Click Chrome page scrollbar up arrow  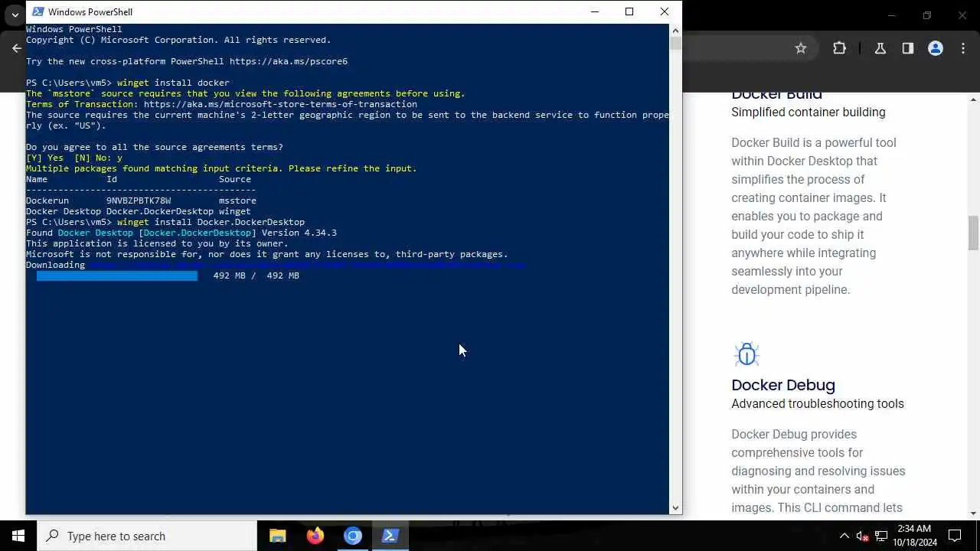(x=974, y=99)
